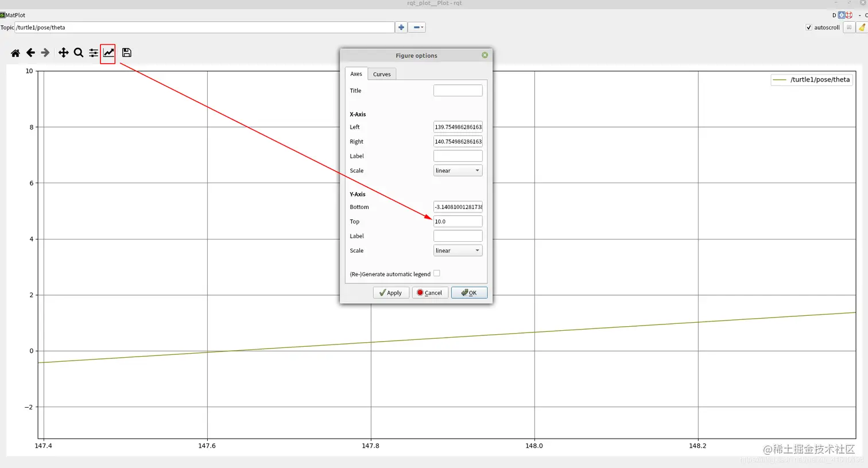
Task: Expand X-Axis Scale linear dropdown
Action: [458, 171]
